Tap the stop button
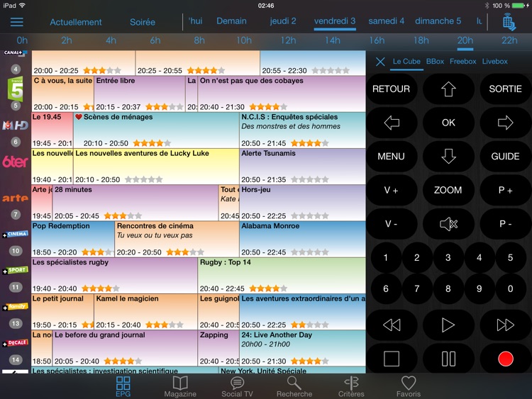 click(391, 359)
